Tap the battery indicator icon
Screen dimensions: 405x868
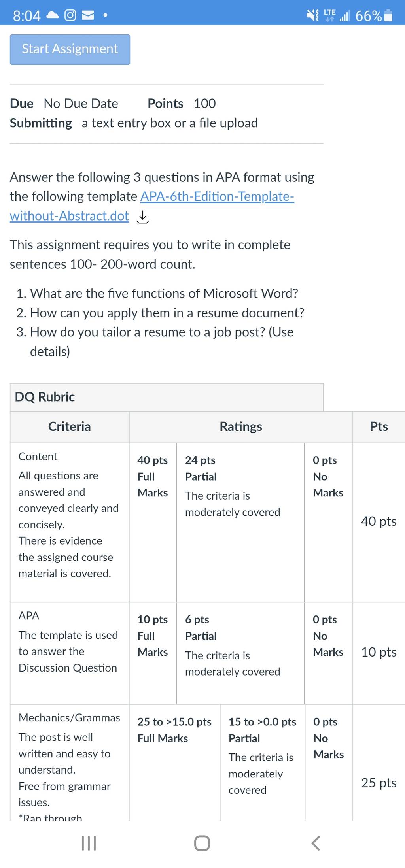(388, 15)
